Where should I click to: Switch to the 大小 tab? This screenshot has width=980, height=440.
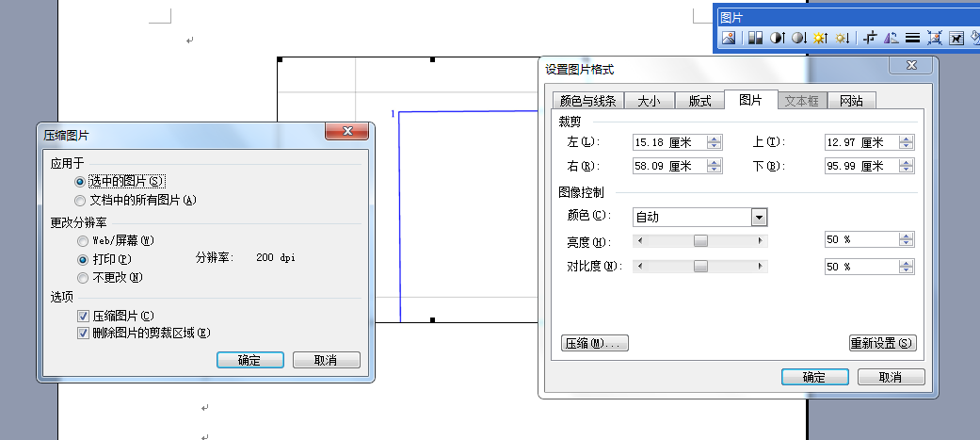(650, 101)
